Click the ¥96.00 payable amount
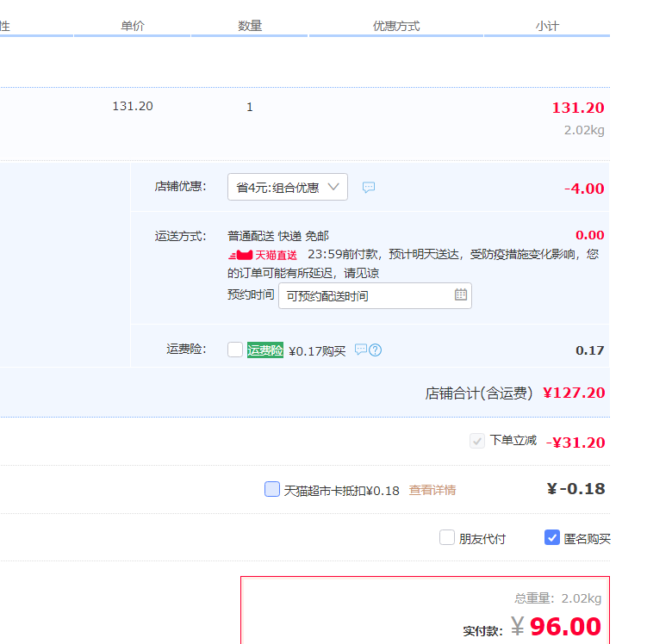Viewport: 647px width, 644px height. 564,626
